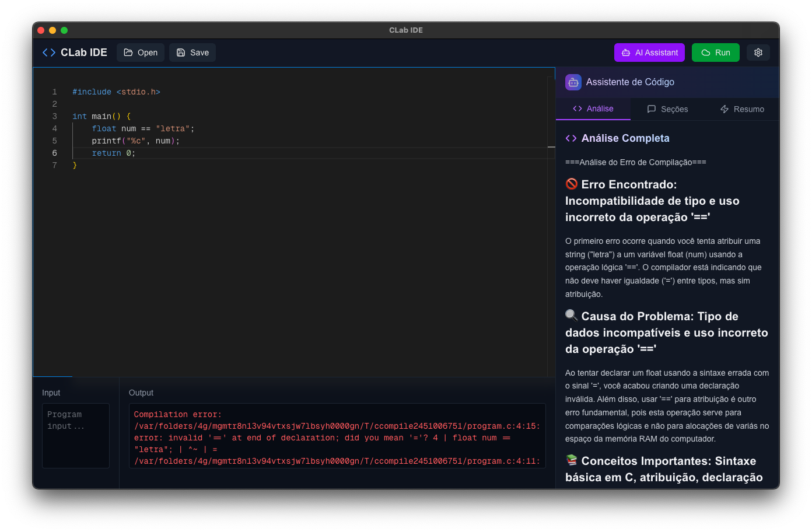Save the current file

point(192,52)
